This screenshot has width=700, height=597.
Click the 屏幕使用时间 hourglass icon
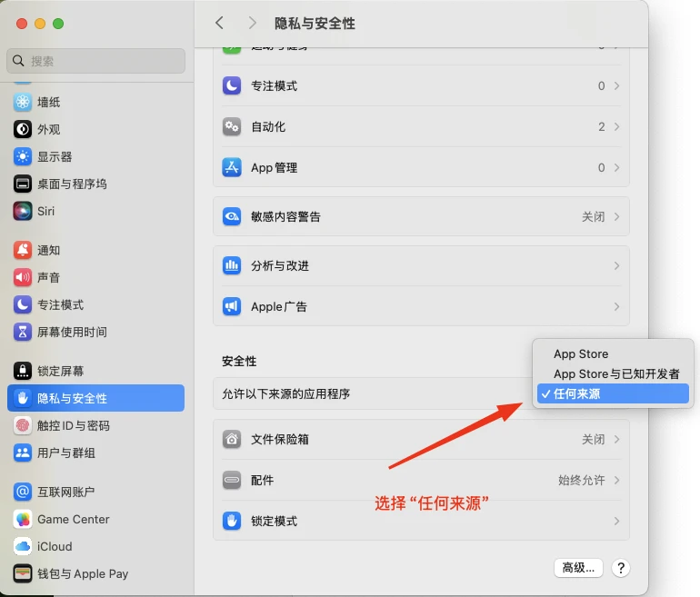click(23, 332)
